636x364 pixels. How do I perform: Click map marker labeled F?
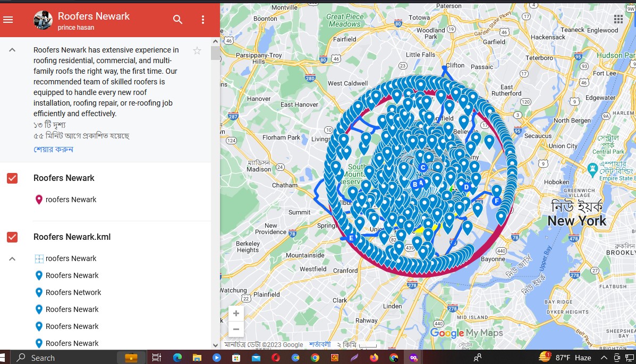(x=497, y=200)
